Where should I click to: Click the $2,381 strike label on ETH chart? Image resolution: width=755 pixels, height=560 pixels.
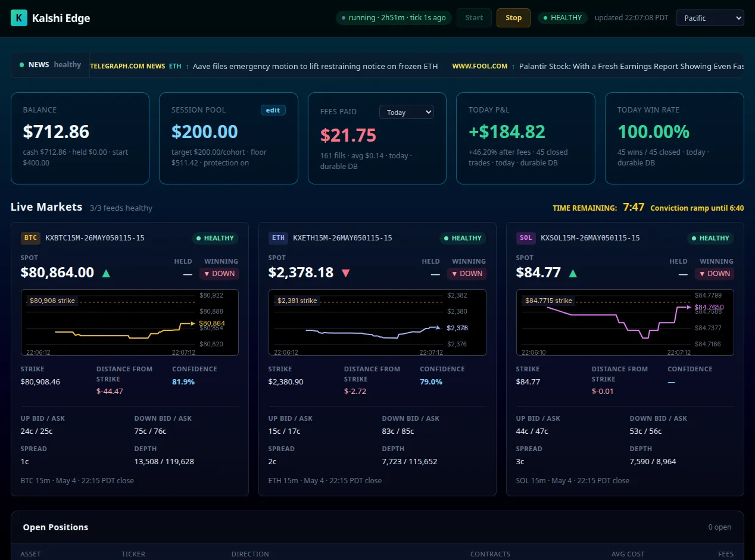coord(297,301)
